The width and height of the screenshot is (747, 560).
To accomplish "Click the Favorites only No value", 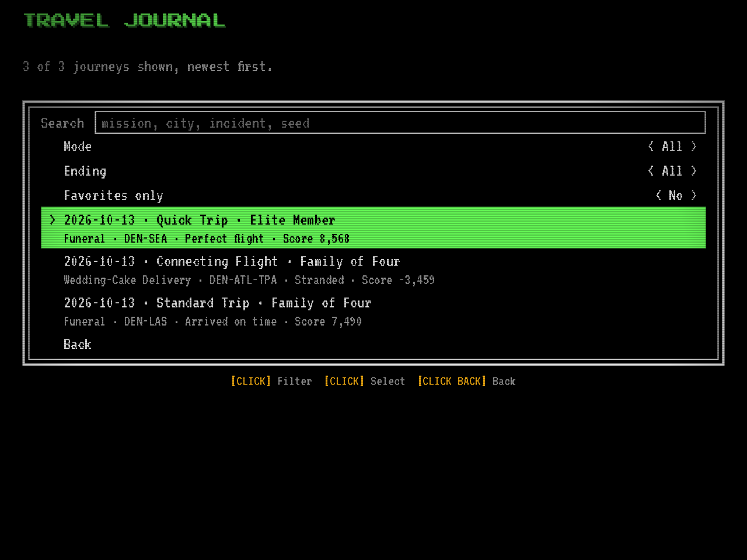I will [676, 195].
